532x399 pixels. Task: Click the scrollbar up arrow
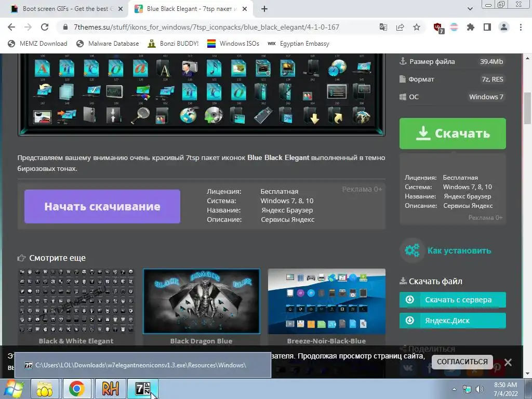[x=528, y=58]
